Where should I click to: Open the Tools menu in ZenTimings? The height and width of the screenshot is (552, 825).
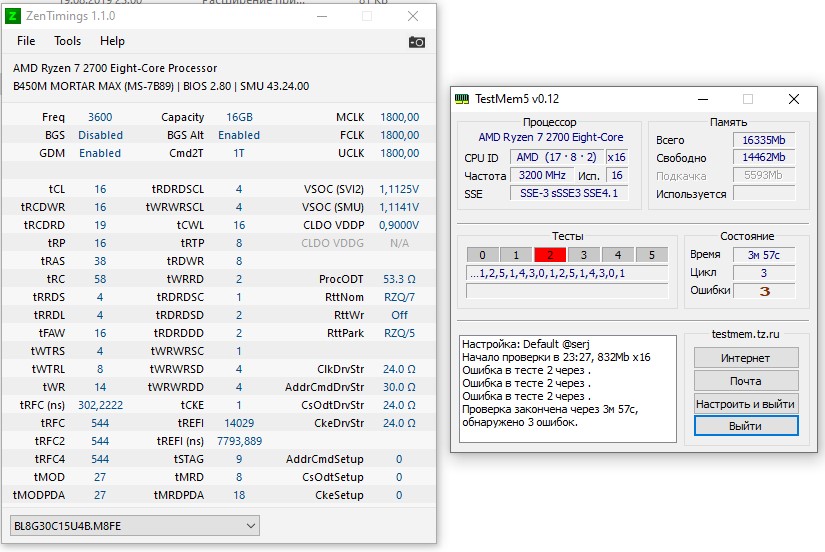click(x=67, y=41)
